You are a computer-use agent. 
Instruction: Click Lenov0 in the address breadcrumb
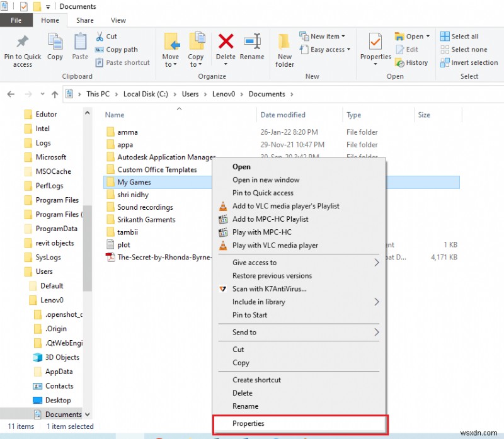tap(224, 94)
